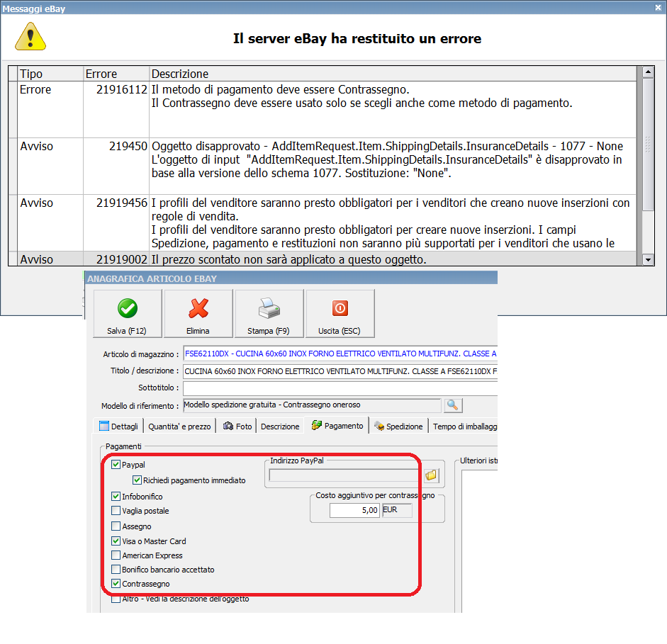The width and height of the screenshot is (667, 644).
Task: Click the EUR currency field
Action: 397,510
